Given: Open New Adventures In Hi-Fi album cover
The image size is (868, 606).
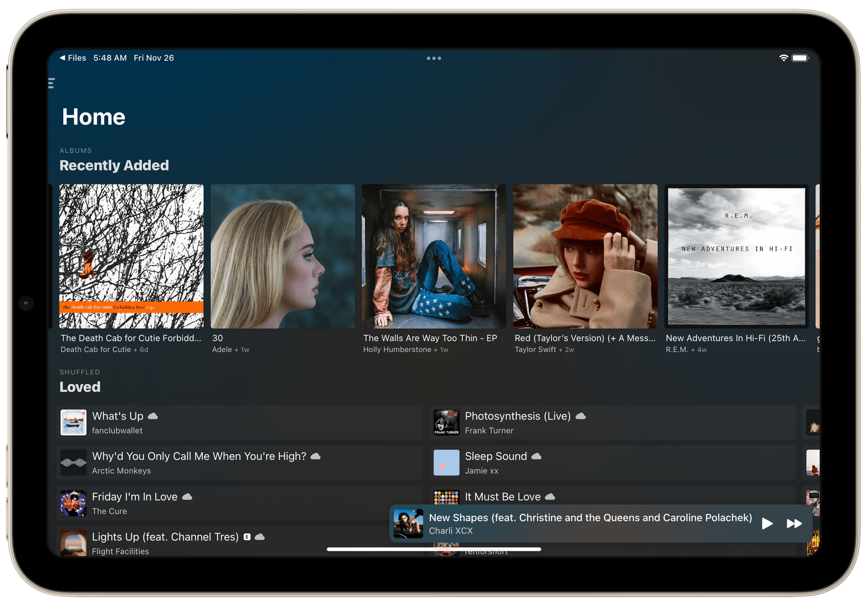Looking at the screenshot, I should pos(737,256).
